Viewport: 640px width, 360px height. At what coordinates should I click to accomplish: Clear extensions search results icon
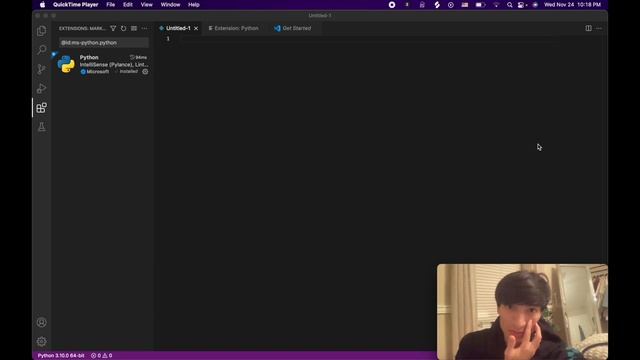point(134,29)
